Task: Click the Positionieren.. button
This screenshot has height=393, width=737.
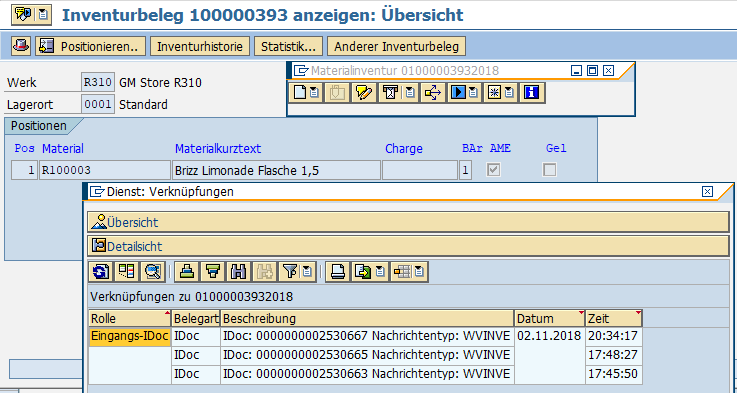Action: click(90, 47)
